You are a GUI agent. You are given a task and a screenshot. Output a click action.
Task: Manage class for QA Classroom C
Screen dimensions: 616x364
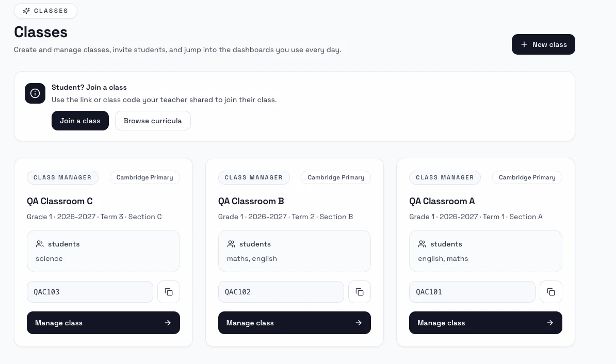pos(103,323)
